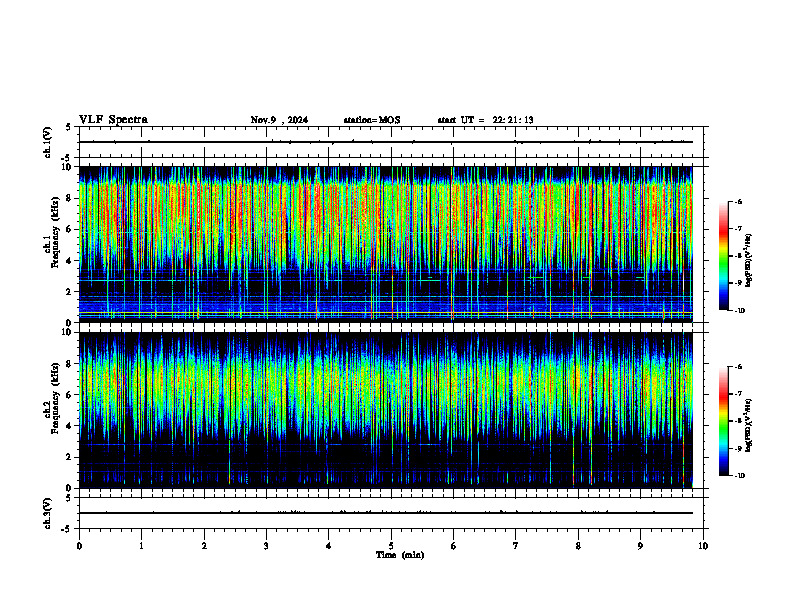Click the "3" tick on the Time axis

[266, 546]
